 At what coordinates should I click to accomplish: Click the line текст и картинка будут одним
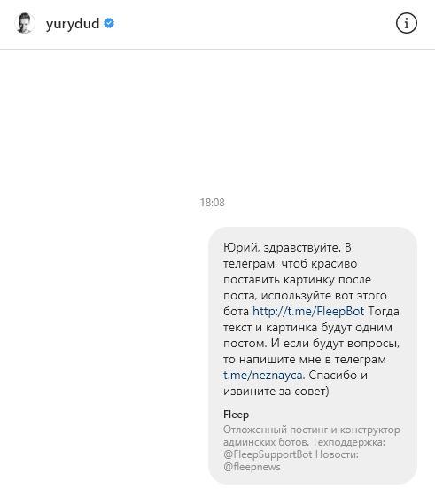tap(307, 328)
